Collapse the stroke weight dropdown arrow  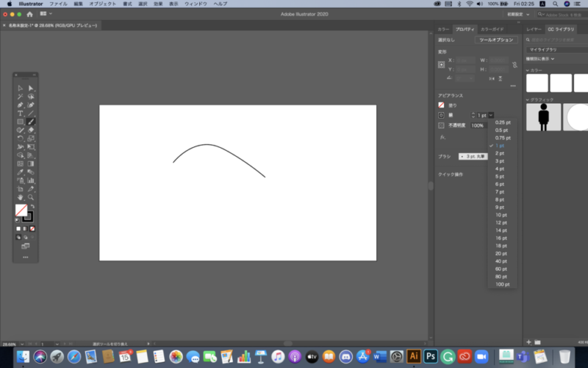coord(491,116)
